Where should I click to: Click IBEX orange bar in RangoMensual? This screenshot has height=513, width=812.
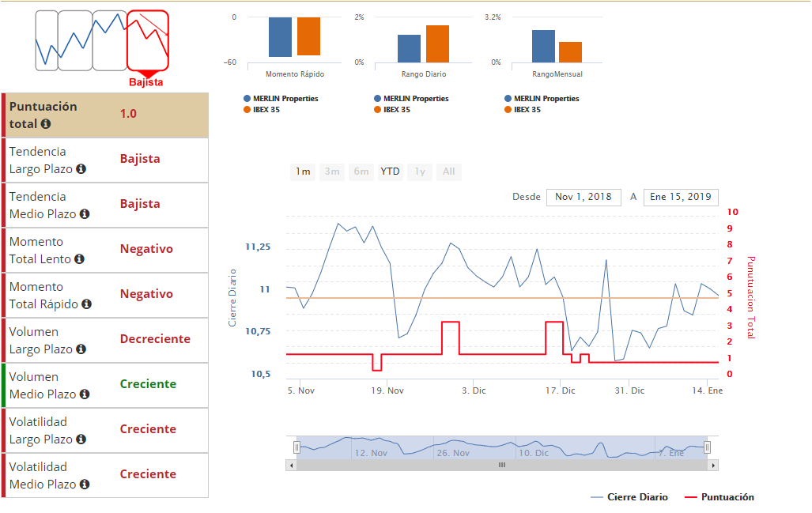tap(571, 52)
